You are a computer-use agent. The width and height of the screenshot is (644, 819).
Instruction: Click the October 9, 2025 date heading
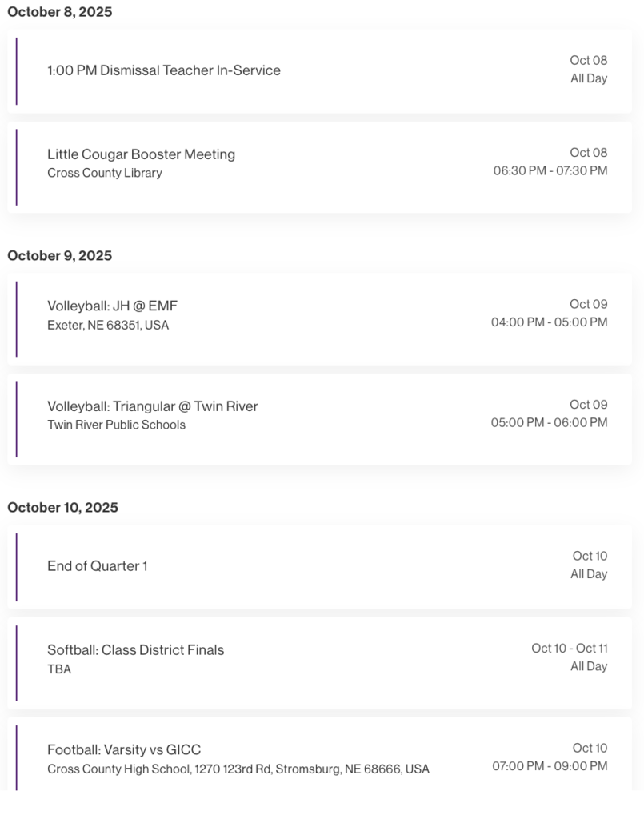click(x=60, y=256)
